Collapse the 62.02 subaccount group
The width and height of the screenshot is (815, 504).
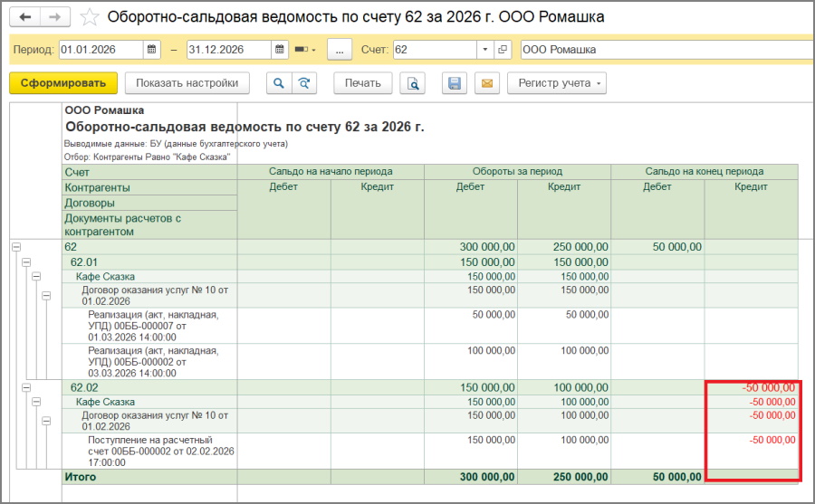click(x=26, y=387)
